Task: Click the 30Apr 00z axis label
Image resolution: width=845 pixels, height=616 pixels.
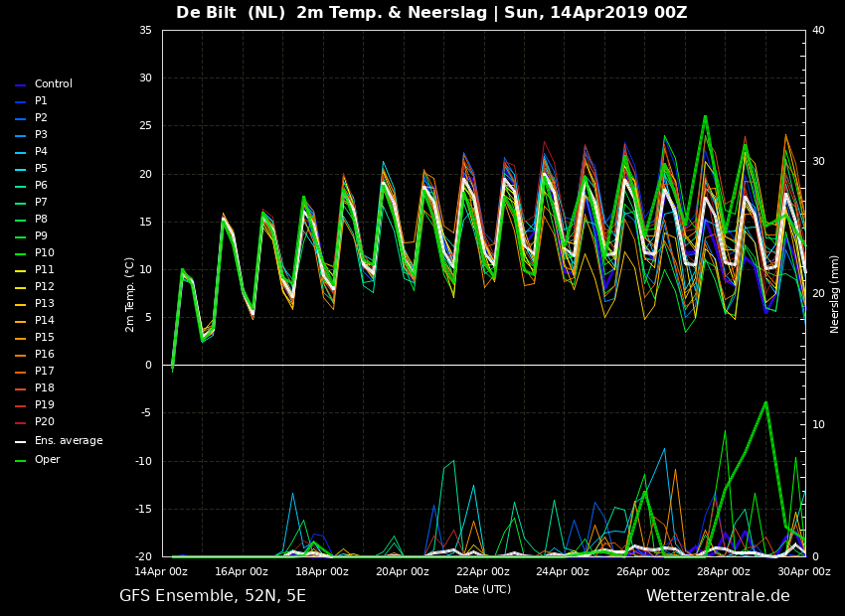Action: (804, 572)
